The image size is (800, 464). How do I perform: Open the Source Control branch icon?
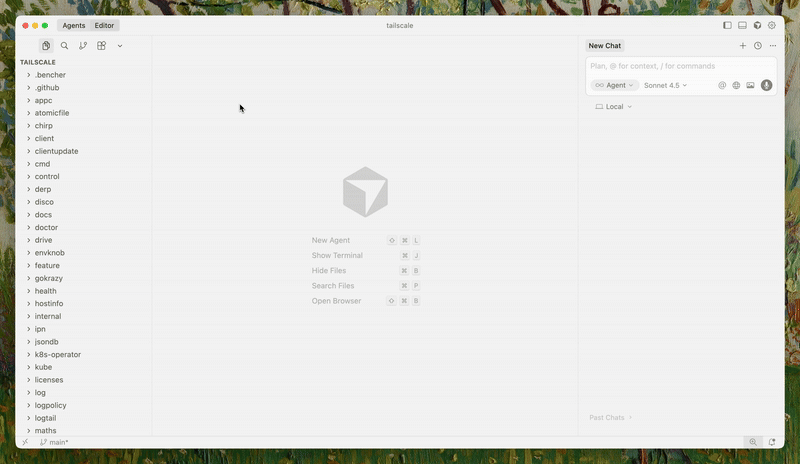pos(83,46)
